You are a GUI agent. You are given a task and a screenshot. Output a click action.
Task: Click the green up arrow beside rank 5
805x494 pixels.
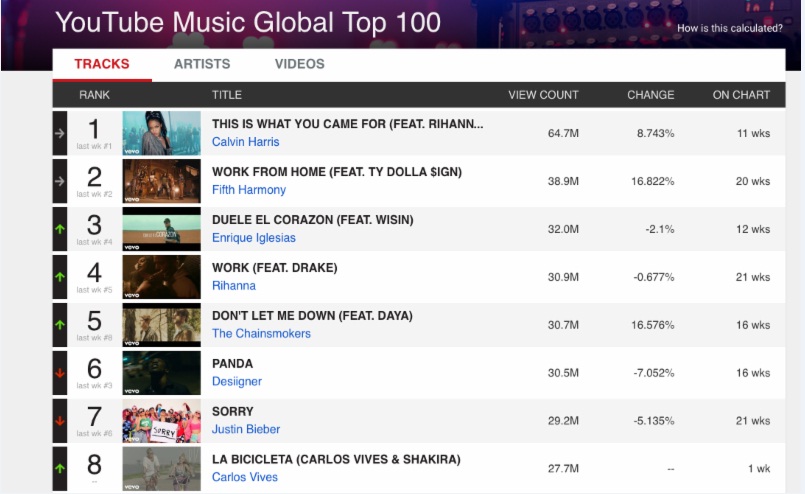tap(60, 325)
